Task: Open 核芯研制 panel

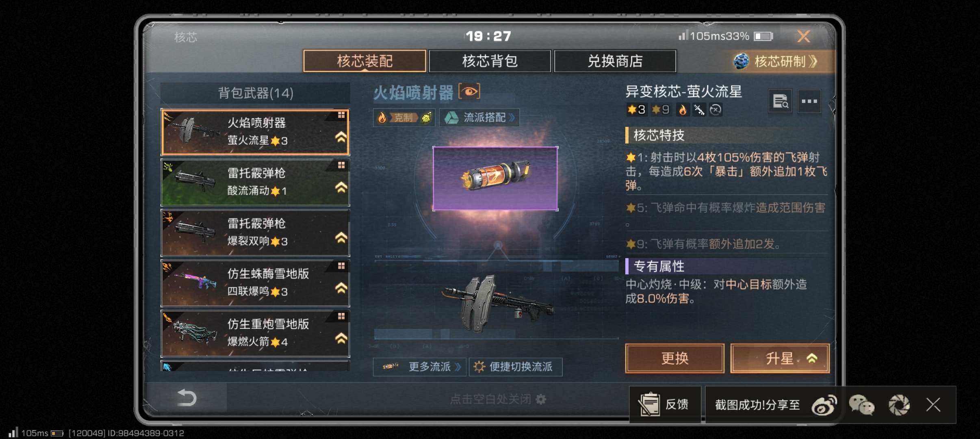Action: (x=776, y=61)
